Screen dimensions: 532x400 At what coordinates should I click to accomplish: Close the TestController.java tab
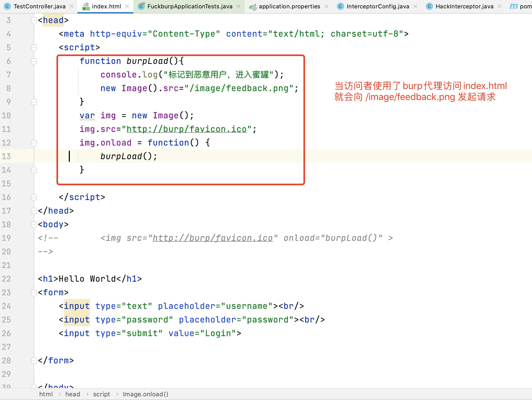coord(72,6)
